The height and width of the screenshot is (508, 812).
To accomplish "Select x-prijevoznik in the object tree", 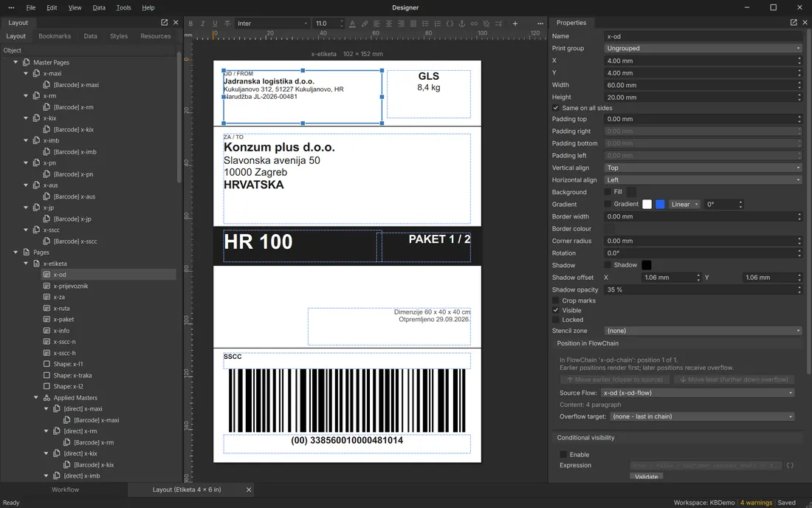I will [x=70, y=286].
